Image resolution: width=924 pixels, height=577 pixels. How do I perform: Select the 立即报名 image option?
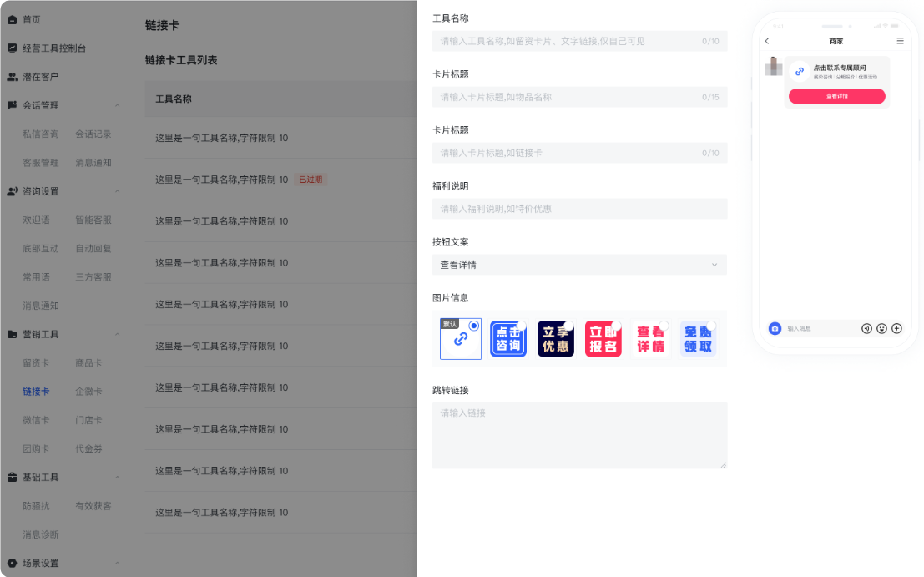coord(603,339)
